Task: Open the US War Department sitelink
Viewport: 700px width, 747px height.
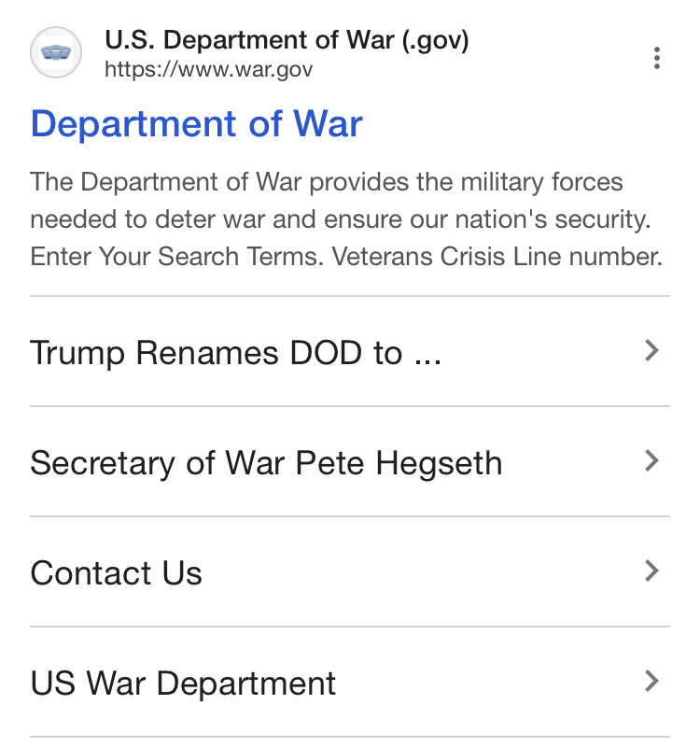Action: point(183,684)
